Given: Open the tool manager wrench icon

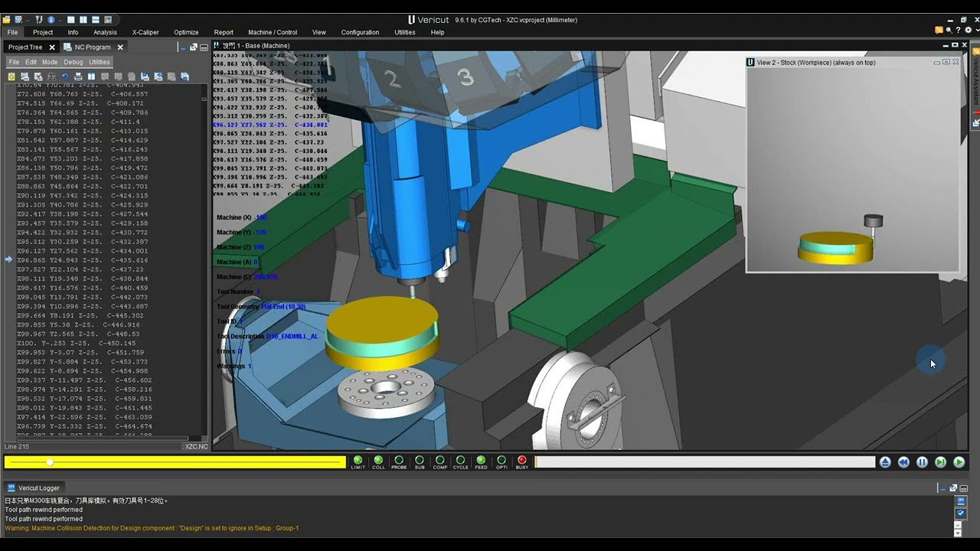Looking at the screenshot, I should tap(39, 20).
